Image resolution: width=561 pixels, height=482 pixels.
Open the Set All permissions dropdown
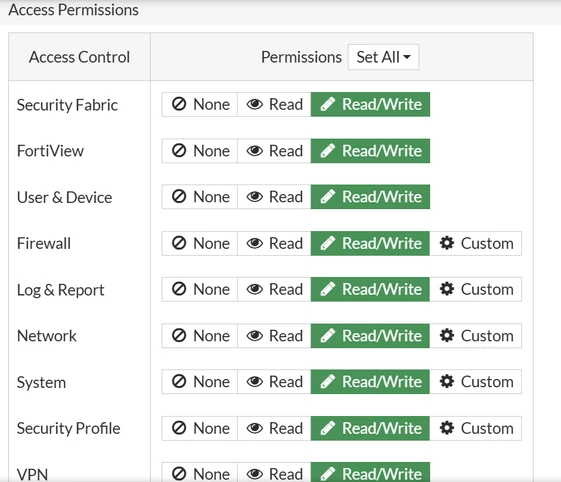point(383,57)
